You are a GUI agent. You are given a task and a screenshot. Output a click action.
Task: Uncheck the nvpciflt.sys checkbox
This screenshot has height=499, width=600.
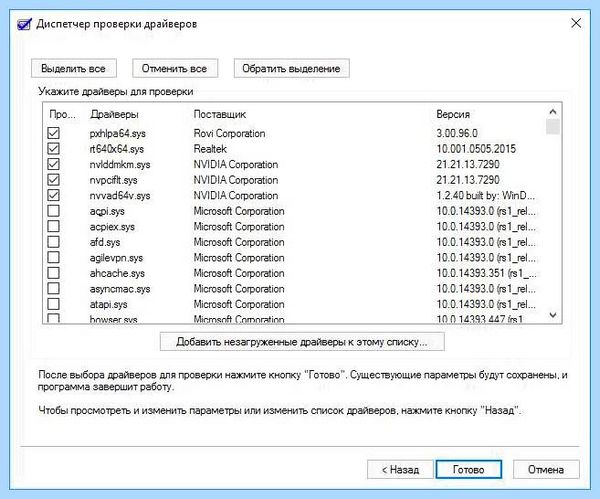coord(54,180)
